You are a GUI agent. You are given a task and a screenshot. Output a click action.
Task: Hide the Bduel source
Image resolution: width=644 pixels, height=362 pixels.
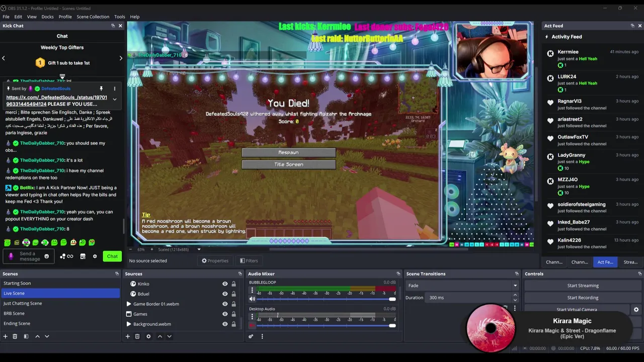coord(225,294)
